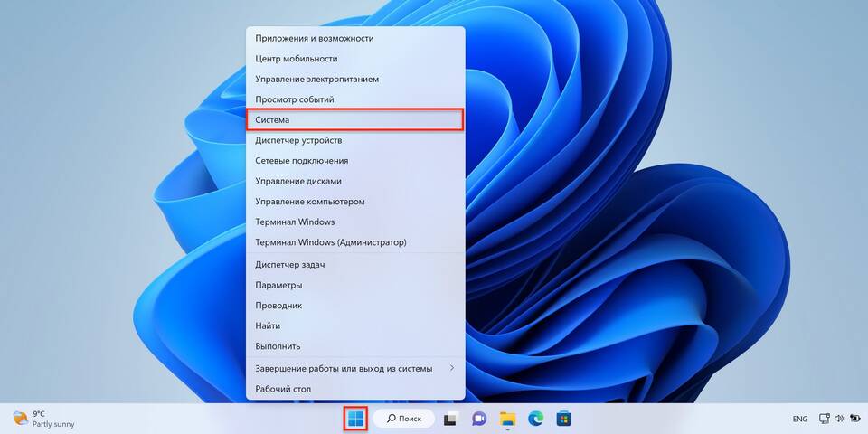868x434 pixels.
Task: Open "Диспетчер задач" from the menu
Action: pyautogui.click(x=355, y=264)
